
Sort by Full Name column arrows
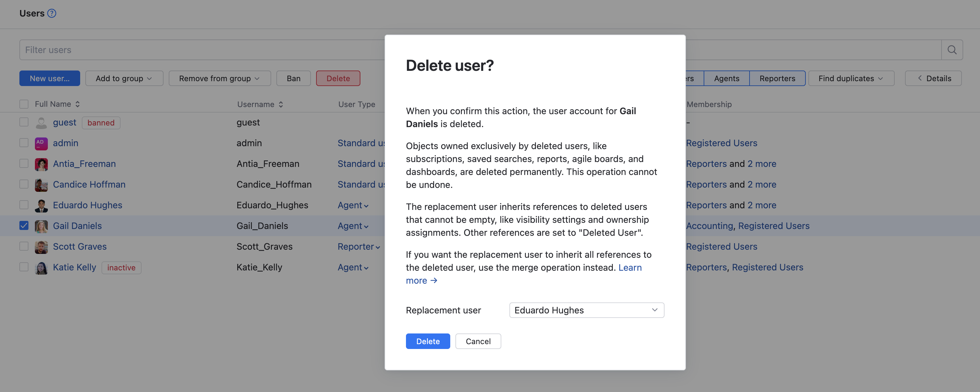click(x=78, y=104)
